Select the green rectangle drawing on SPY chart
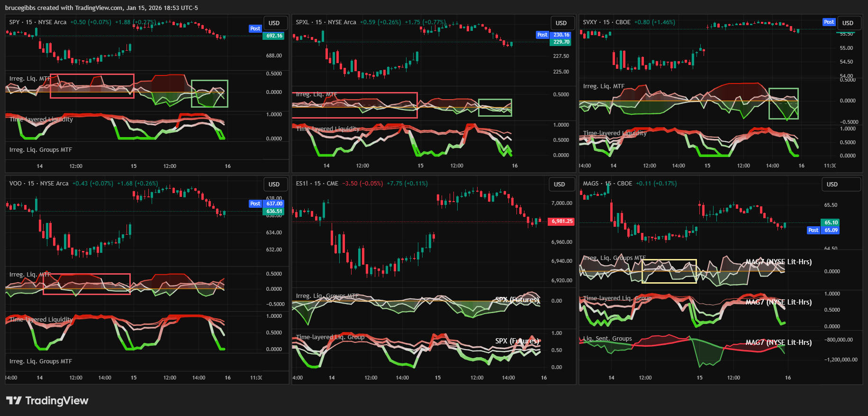The height and width of the screenshot is (416, 868). pos(209,81)
